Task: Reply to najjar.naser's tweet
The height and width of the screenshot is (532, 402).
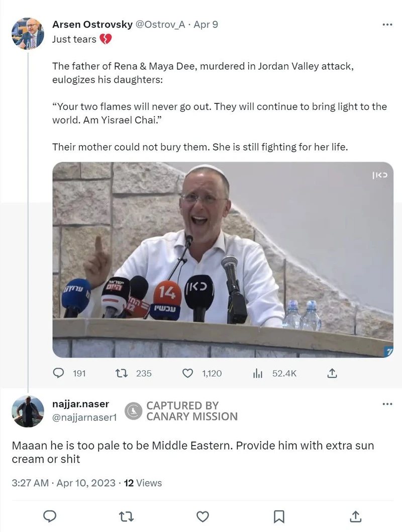Action: click(50, 516)
